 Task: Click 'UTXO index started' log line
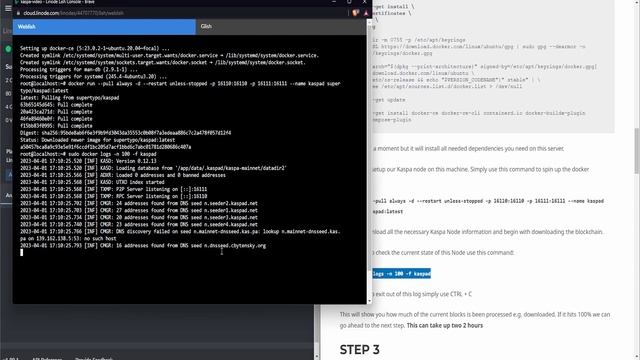pos(92,182)
